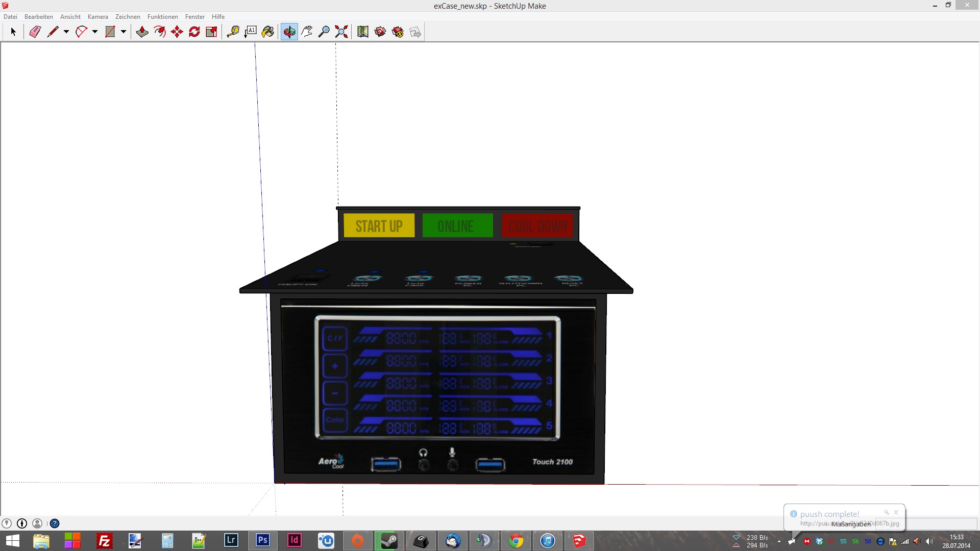This screenshot has width=980, height=551.
Task: Expand the Line tool dropdown arrow
Action: click(x=66, y=32)
